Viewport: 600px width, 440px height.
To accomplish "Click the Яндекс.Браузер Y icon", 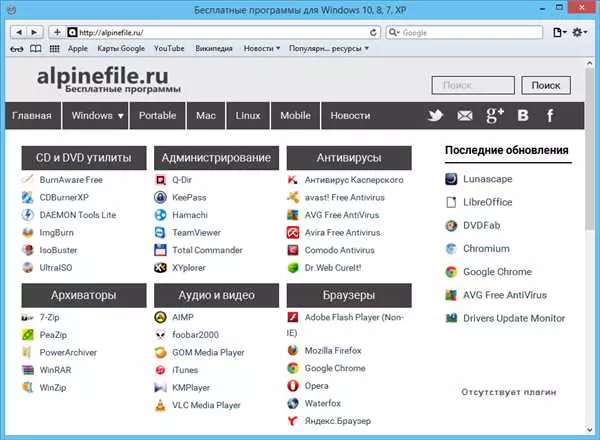I will (293, 421).
